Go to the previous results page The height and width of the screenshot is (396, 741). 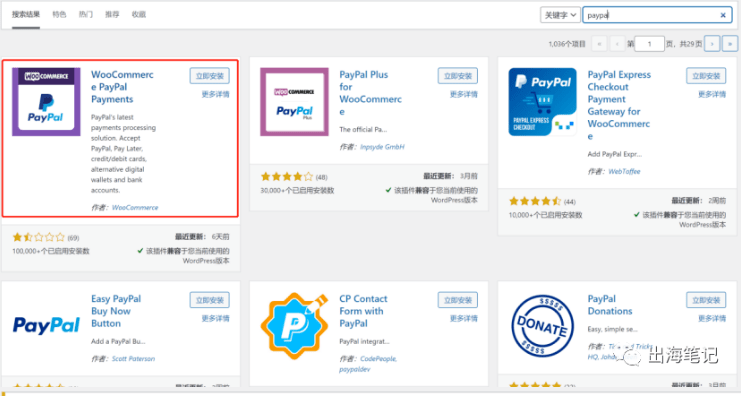(x=617, y=43)
